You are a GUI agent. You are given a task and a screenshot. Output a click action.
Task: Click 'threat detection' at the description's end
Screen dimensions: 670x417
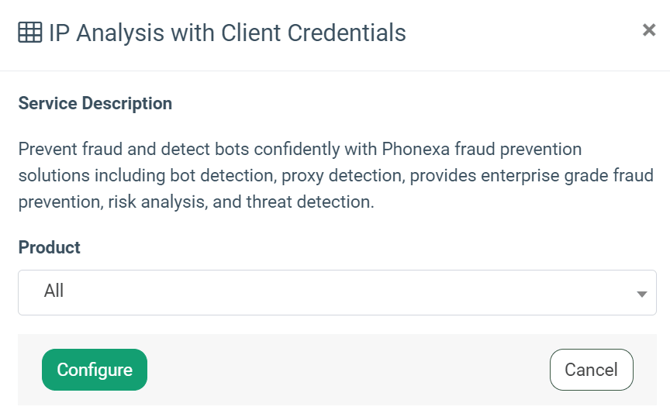[x=309, y=201]
